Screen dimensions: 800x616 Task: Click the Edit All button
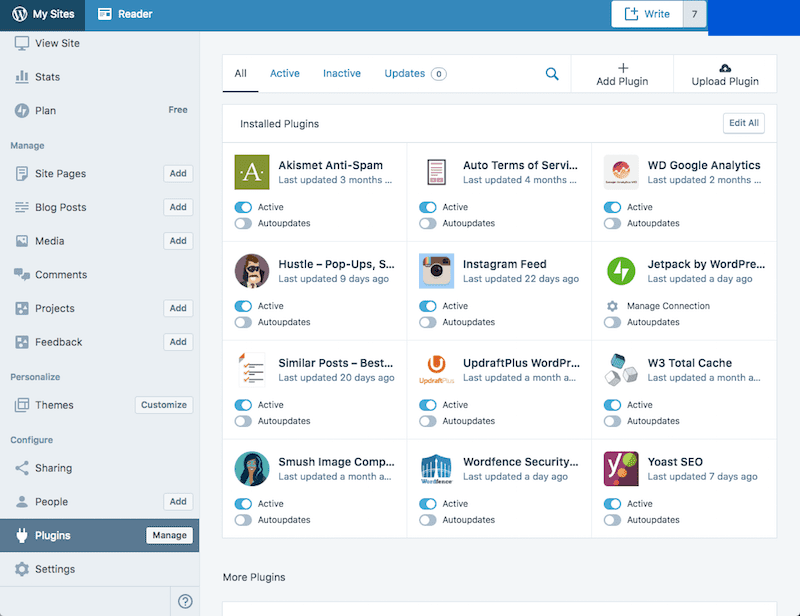743,123
